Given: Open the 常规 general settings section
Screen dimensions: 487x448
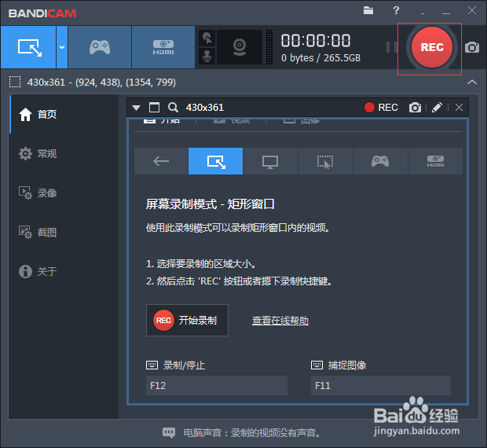Looking at the screenshot, I should click(64, 153).
